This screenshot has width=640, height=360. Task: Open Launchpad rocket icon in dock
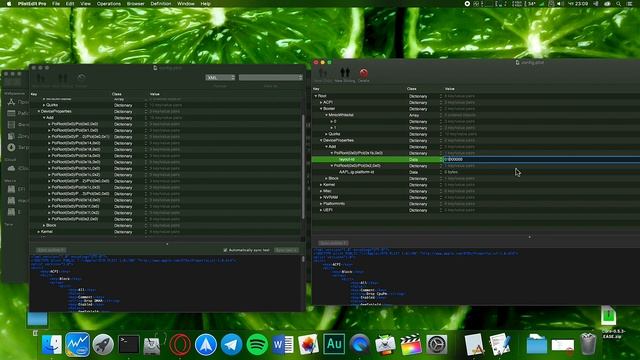point(103,344)
